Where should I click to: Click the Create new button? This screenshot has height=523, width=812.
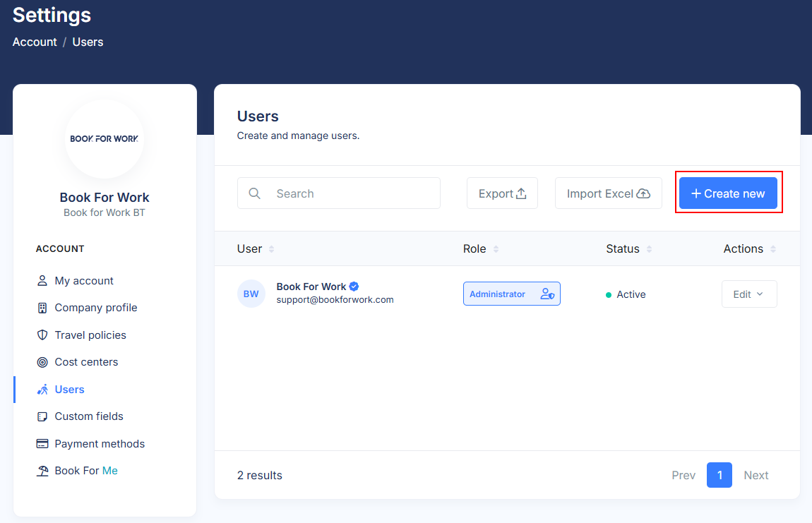(728, 193)
